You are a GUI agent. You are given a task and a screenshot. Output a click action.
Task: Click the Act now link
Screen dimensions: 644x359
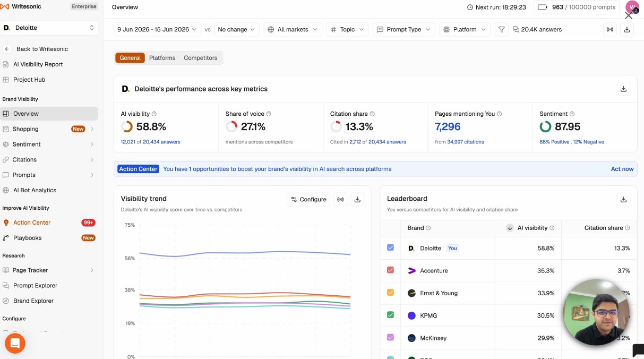point(622,169)
